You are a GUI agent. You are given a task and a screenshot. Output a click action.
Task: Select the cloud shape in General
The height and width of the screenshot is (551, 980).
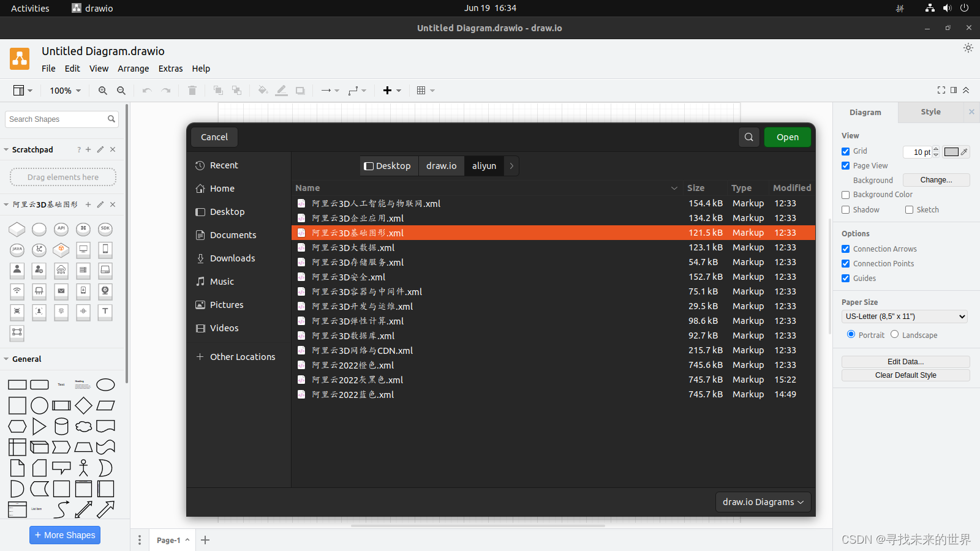click(x=83, y=426)
